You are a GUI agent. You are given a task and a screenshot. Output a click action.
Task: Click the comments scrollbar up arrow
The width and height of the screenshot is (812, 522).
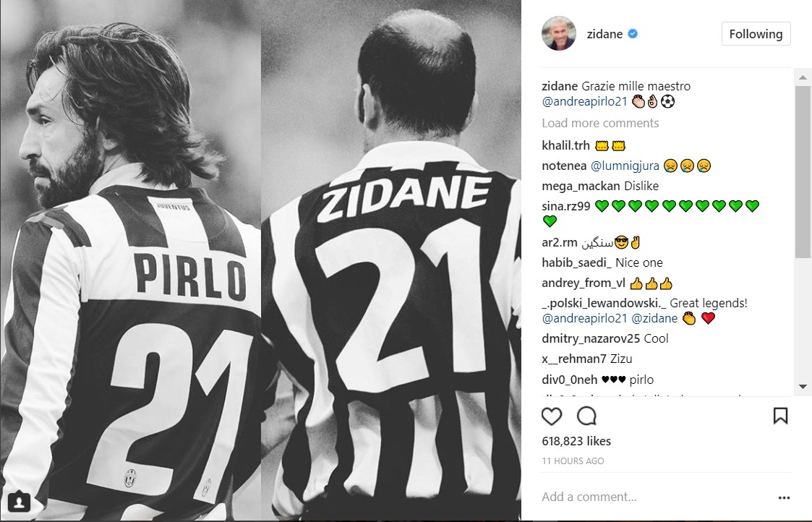803,77
